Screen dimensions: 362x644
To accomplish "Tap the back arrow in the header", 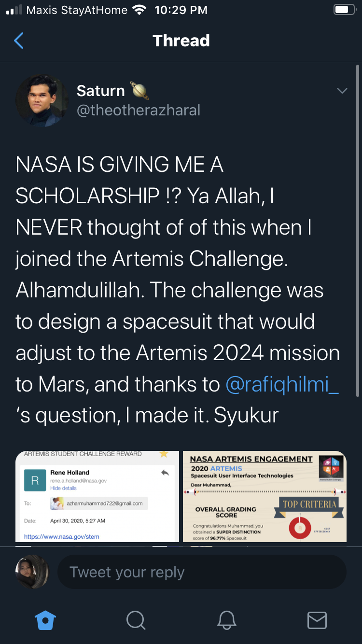I will pyautogui.click(x=19, y=41).
